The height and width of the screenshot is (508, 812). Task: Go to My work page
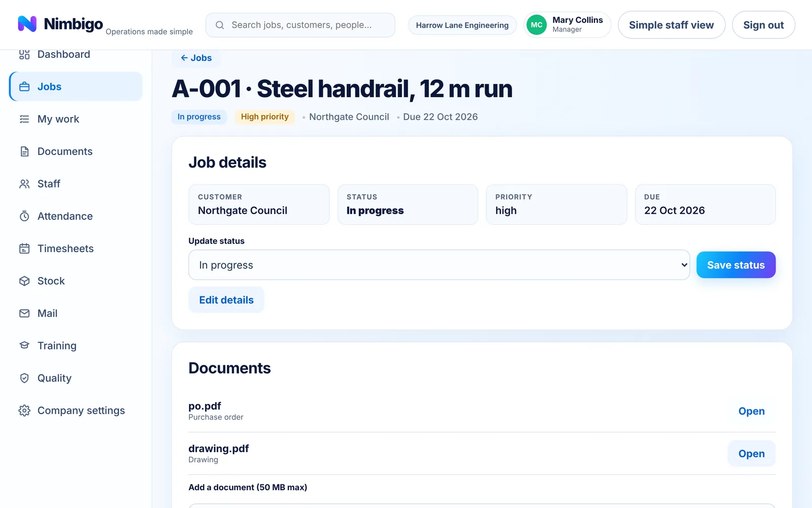tap(76, 119)
